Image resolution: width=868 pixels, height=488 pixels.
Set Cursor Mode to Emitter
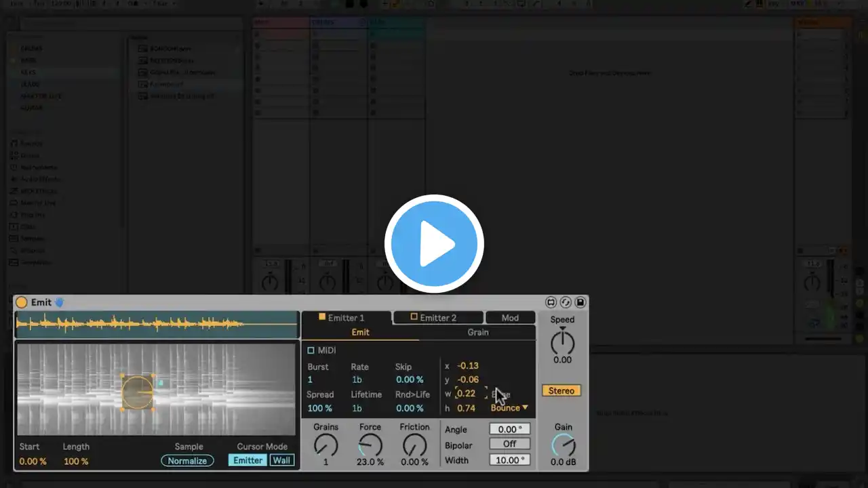click(248, 461)
